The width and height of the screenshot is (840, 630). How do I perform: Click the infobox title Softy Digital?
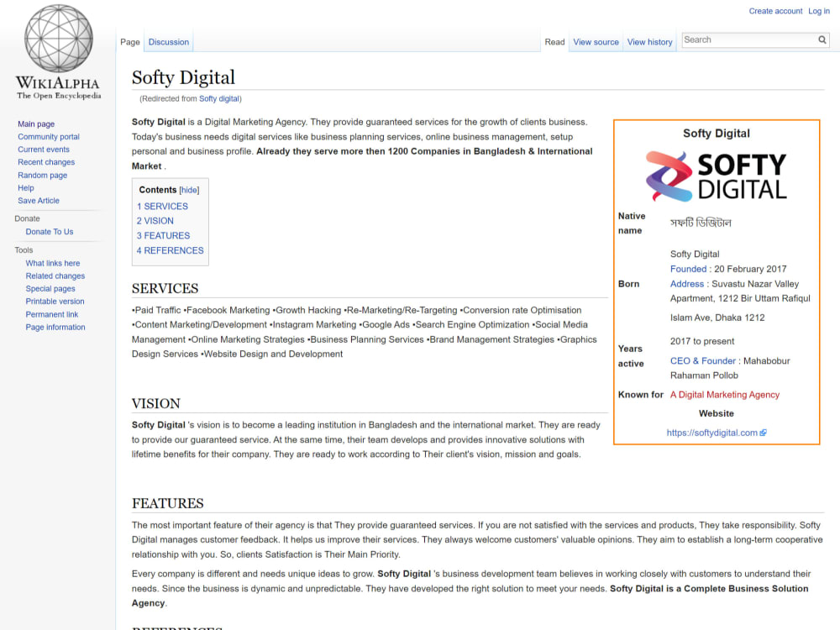tap(717, 134)
